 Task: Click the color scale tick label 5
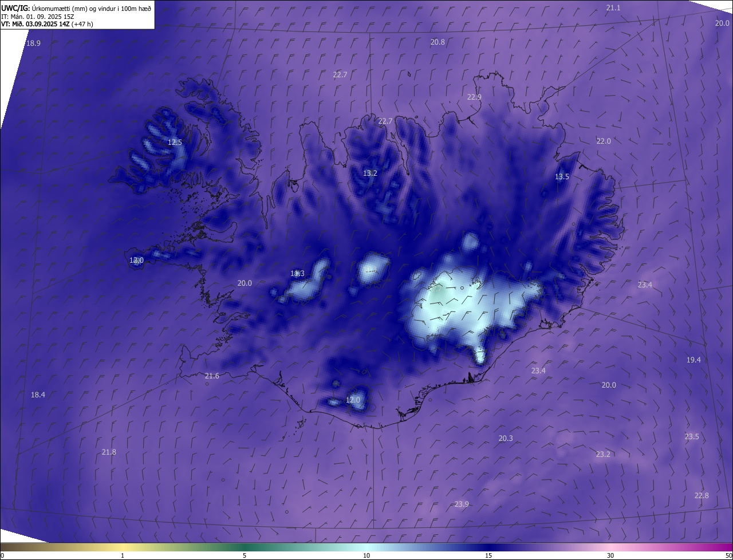tap(245, 556)
